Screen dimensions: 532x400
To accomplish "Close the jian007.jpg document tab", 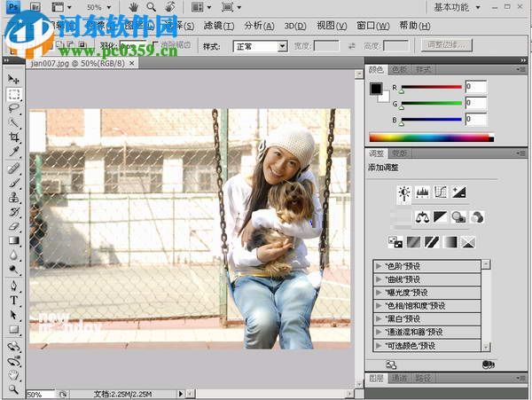I will (131, 63).
